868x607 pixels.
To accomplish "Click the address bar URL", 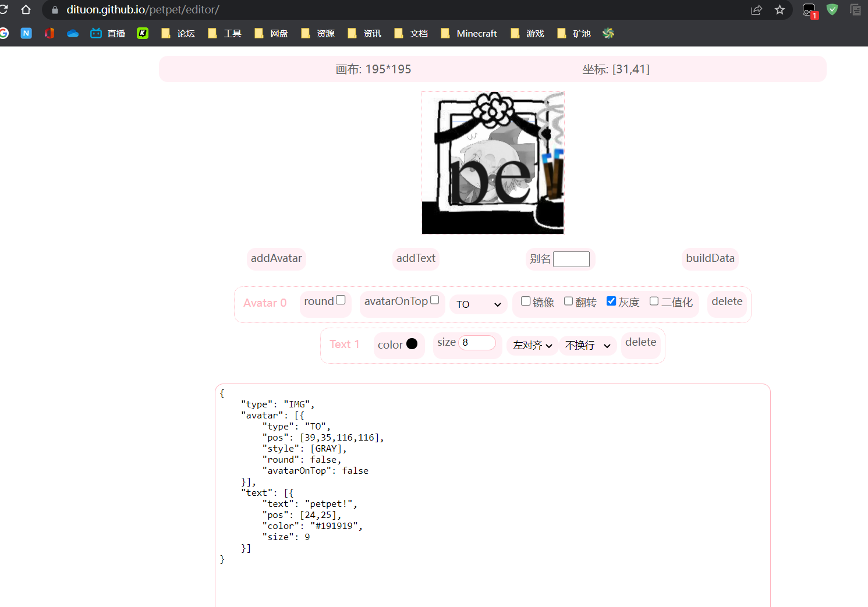I will click(x=143, y=10).
